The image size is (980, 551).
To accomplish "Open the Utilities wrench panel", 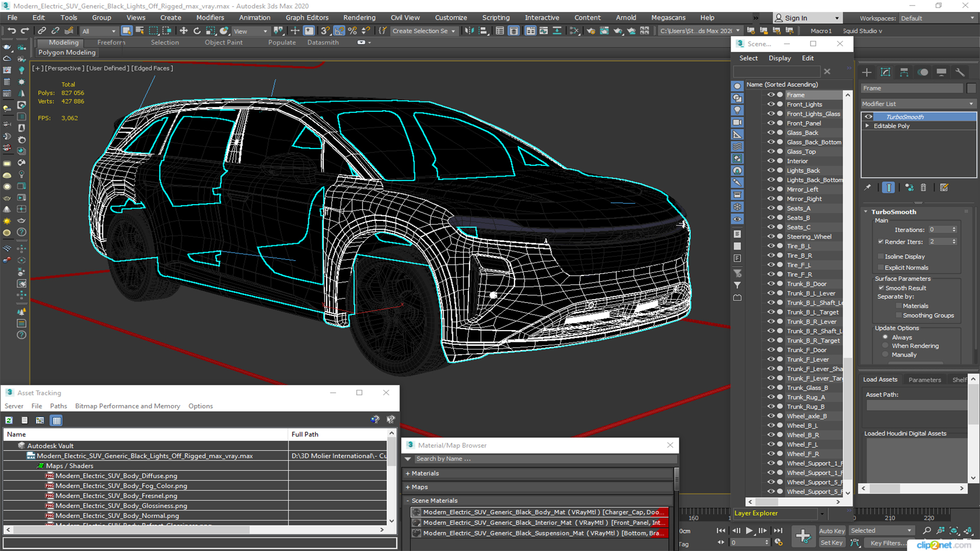I will click(960, 72).
